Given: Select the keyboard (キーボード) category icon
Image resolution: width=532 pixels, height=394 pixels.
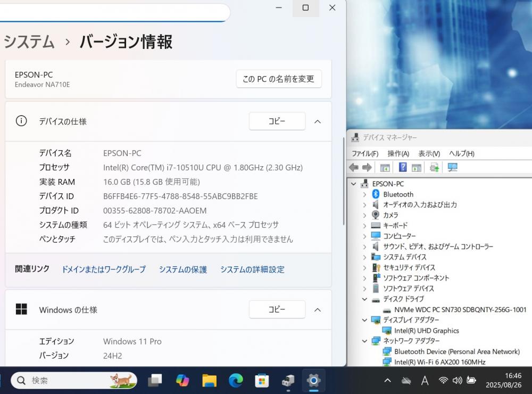Looking at the screenshot, I should (x=376, y=225).
